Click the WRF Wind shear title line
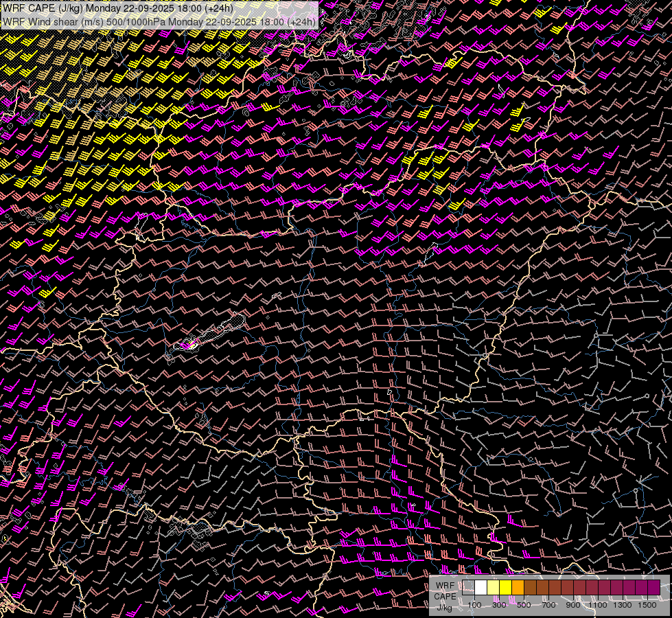The width and height of the screenshot is (672, 618). click(x=159, y=21)
